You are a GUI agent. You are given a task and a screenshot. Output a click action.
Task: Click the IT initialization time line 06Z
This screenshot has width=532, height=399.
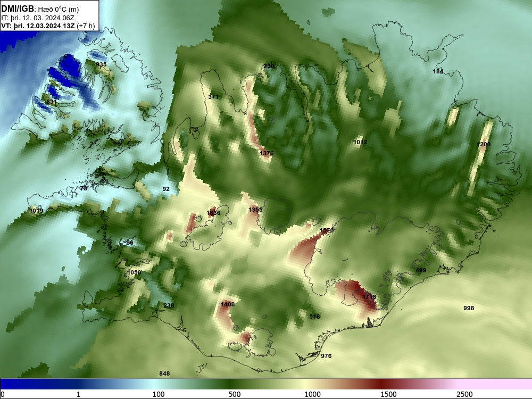pos(38,18)
